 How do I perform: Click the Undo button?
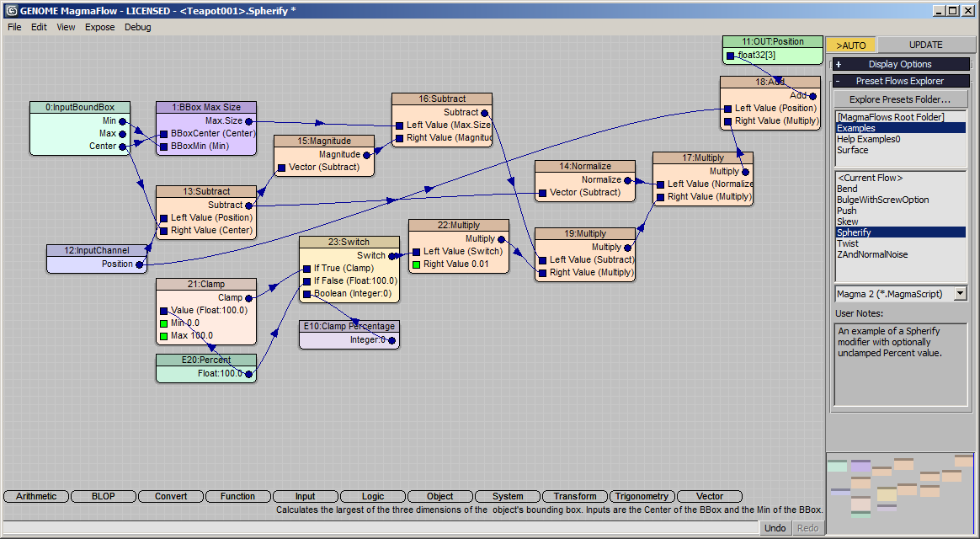(x=775, y=528)
